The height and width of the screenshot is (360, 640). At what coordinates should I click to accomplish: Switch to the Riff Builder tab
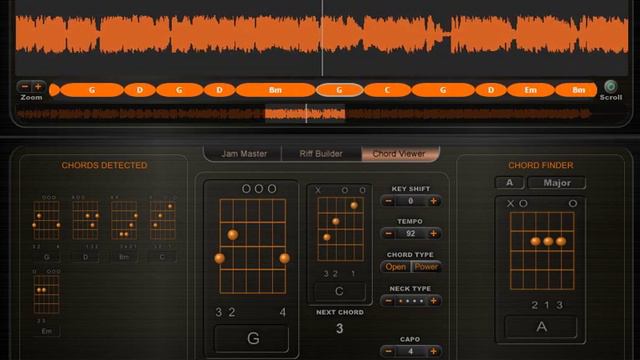(x=321, y=154)
